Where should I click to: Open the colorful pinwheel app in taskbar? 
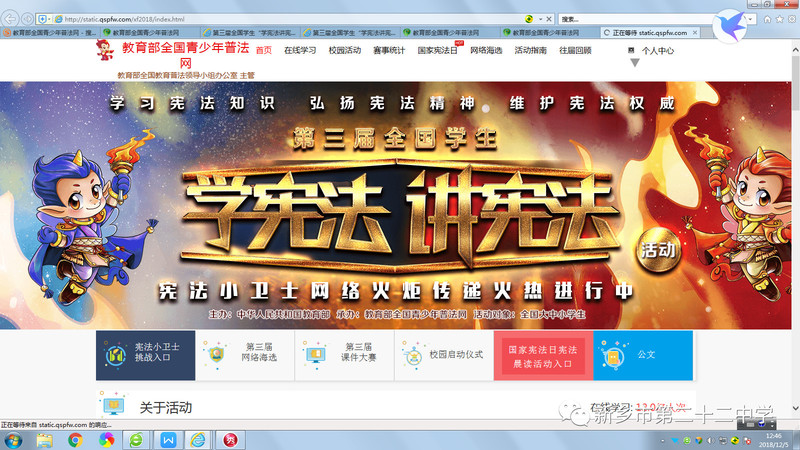[106, 440]
